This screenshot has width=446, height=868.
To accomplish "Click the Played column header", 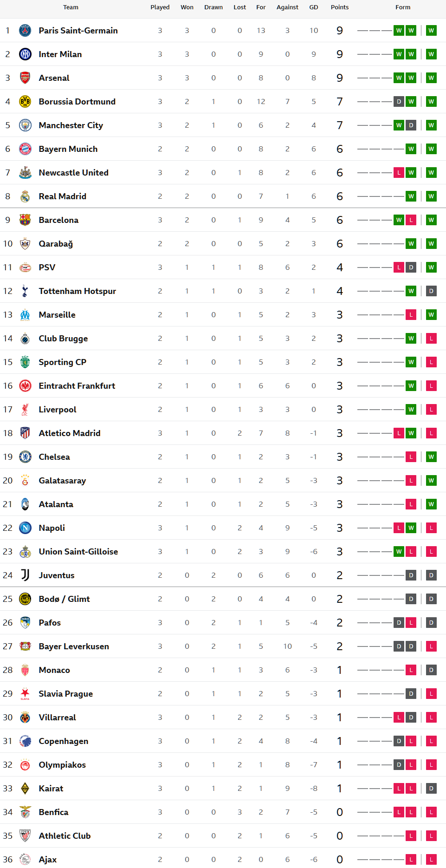I will point(160,7).
